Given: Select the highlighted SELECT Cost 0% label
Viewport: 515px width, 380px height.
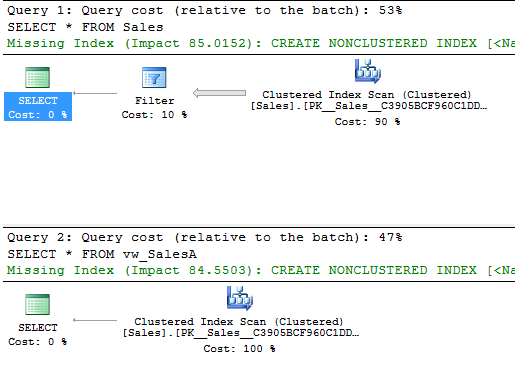Looking at the screenshot, I should click(x=38, y=107).
